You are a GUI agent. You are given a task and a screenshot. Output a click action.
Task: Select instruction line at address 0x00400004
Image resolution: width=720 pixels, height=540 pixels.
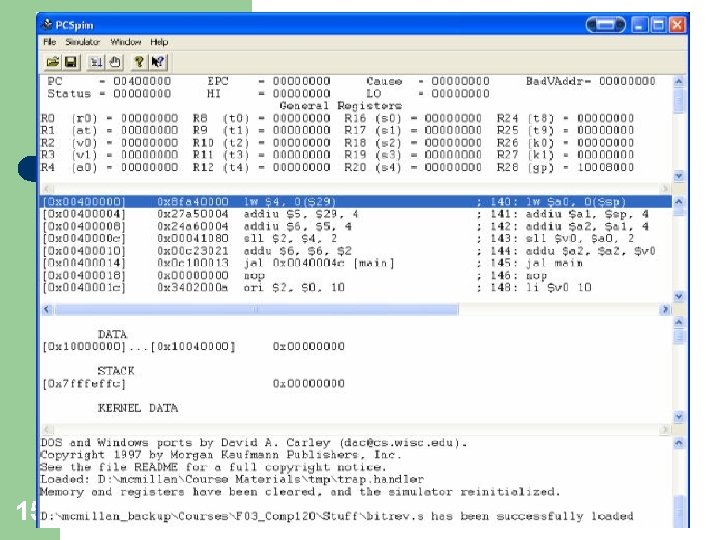click(x=346, y=214)
